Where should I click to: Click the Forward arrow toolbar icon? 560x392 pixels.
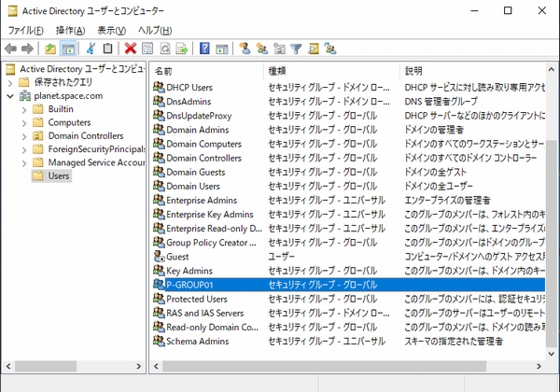27,49
